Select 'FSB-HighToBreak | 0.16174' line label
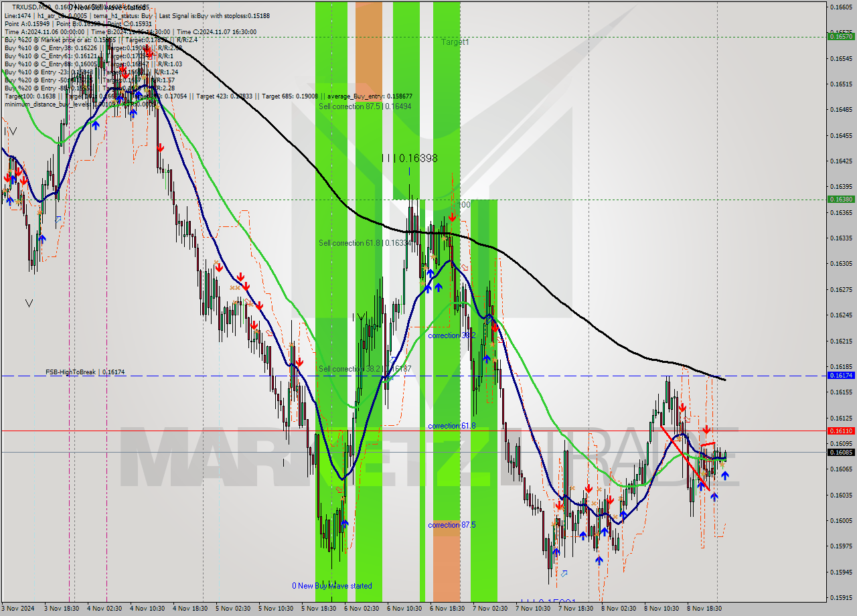 tap(85, 372)
